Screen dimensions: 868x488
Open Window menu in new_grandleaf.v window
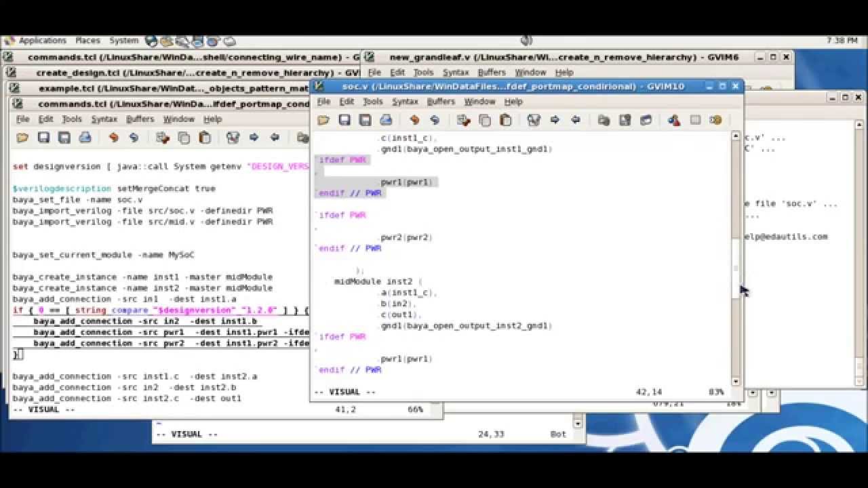[x=530, y=72]
